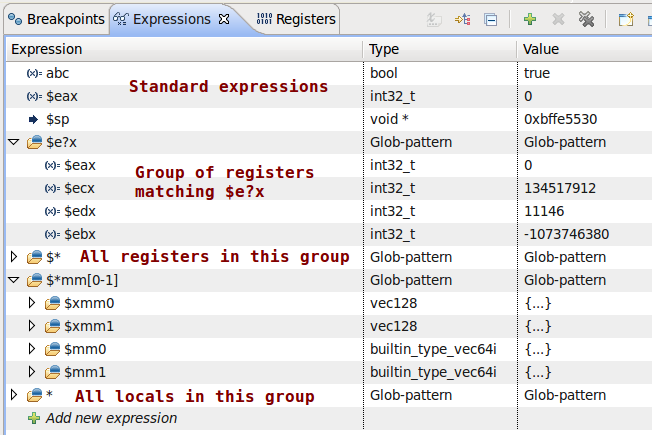Select the $sp expression row

point(58,119)
